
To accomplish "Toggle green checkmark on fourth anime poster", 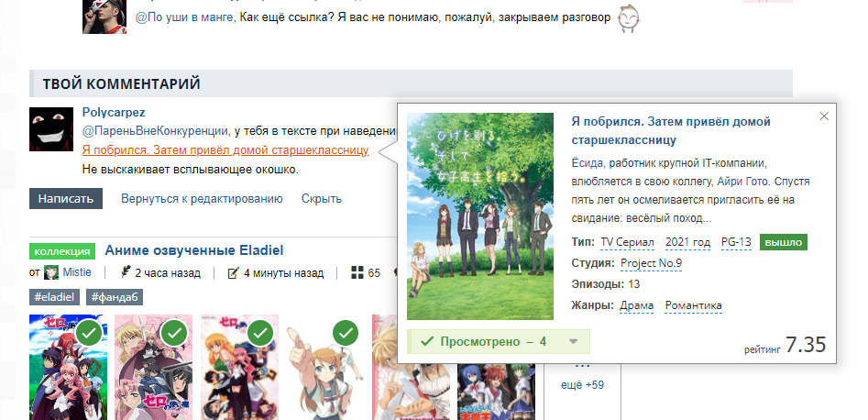I will click(x=345, y=333).
